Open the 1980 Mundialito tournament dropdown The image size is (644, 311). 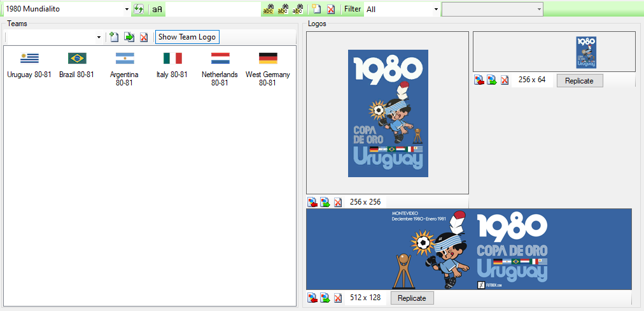tap(126, 9)
